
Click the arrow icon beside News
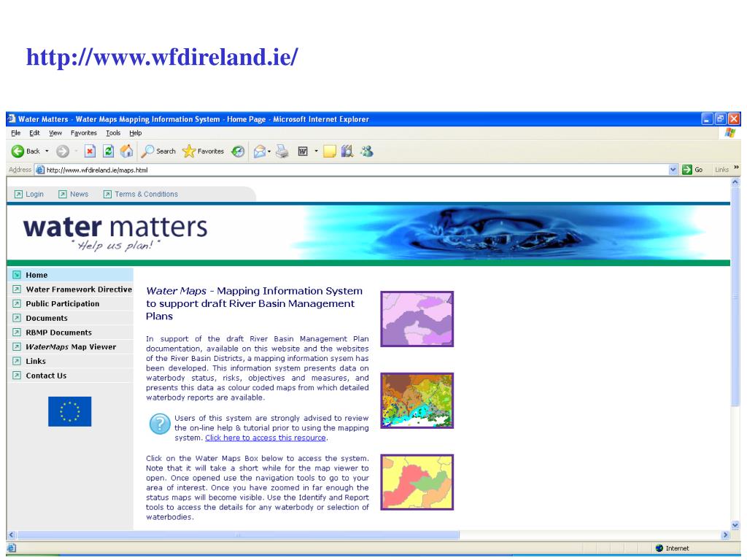tap(63, 194)
